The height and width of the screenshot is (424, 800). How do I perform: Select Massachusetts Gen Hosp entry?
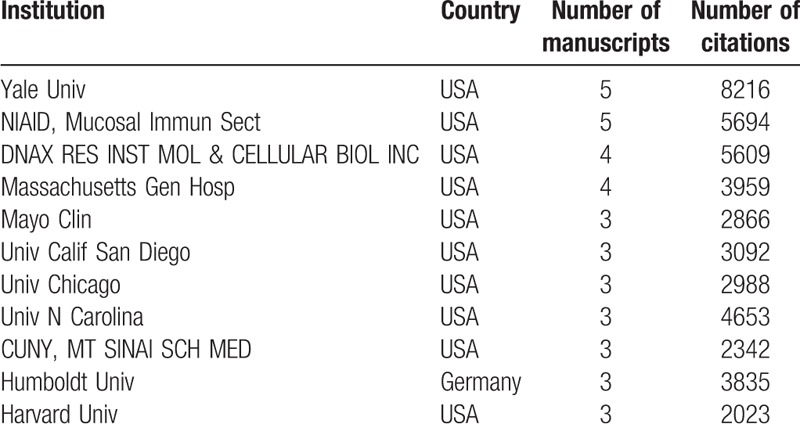point(117,187)
